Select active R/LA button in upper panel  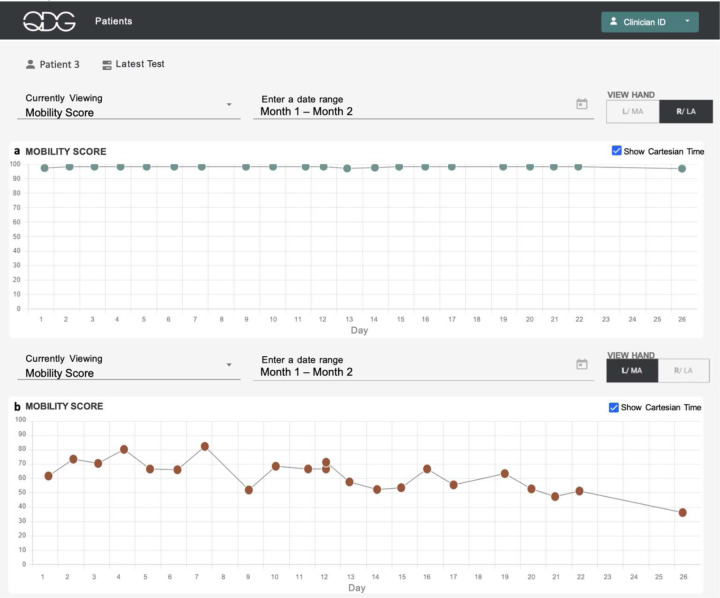click(686, 112)
